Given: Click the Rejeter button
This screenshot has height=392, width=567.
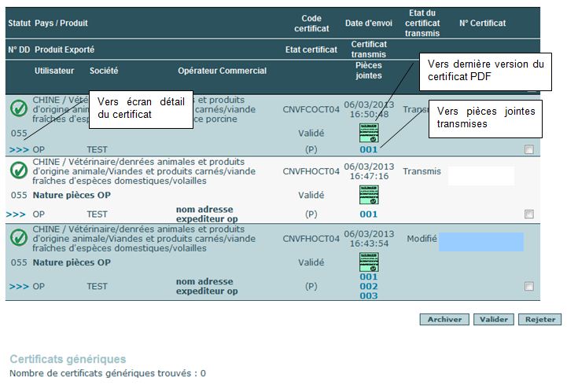Looking at the screenshot, I should click(x=540, y=320).
